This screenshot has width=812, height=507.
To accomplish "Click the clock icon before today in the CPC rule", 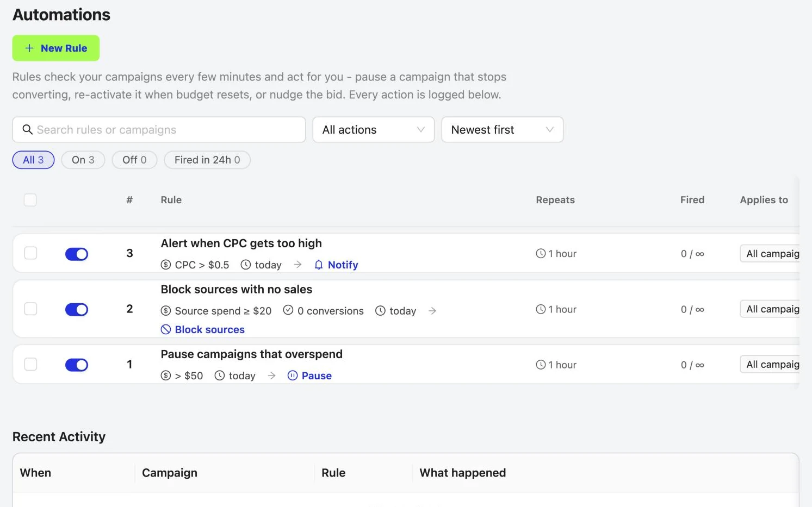I will 246,265.
